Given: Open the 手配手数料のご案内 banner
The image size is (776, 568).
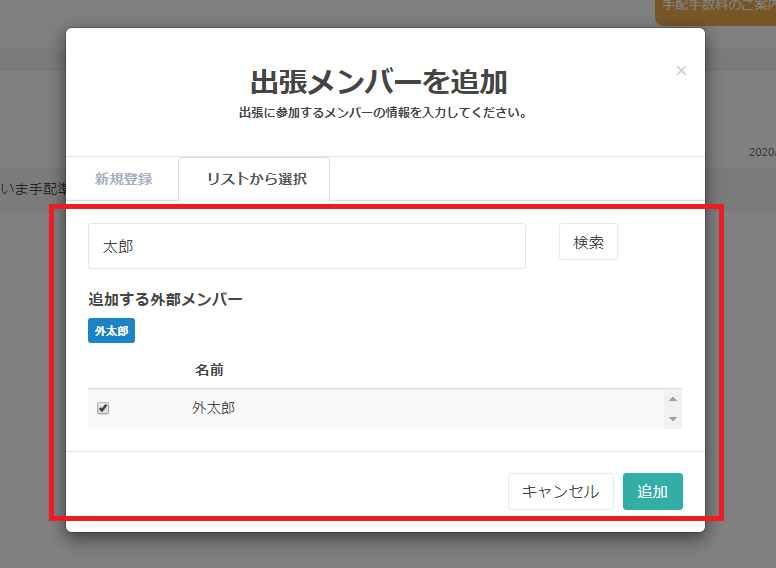Looking at the screenshot, I should [x=716, y=8].
